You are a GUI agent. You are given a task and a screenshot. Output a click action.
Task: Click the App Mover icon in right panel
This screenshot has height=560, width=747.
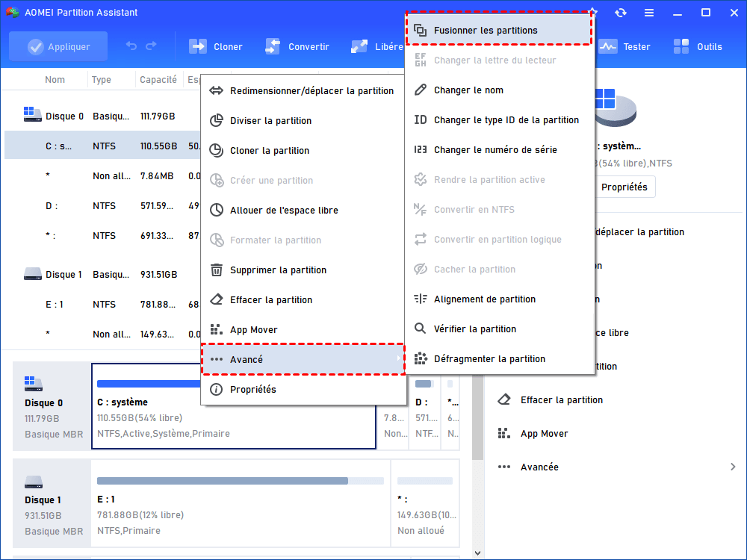pos(506,433)
